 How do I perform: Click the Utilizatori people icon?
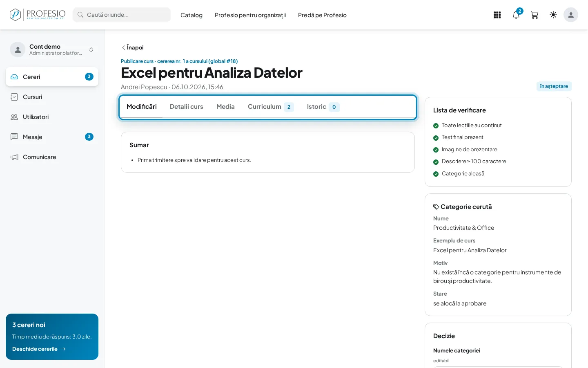(x=14, y=117)
